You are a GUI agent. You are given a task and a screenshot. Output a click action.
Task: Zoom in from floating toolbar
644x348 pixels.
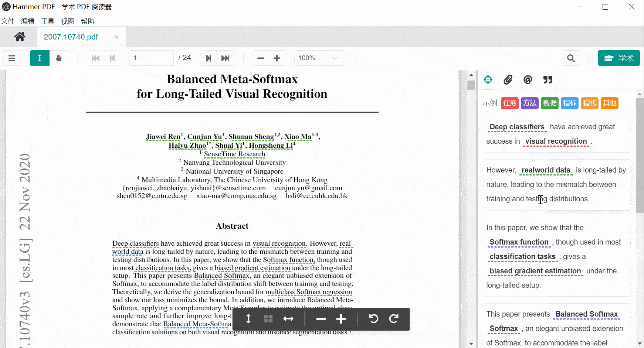pyautogui.click(x=341, y=319)
